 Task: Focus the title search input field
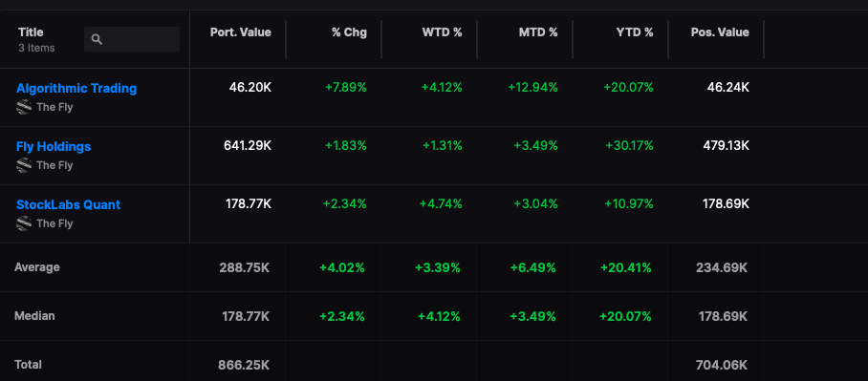[x=132, y=39]
